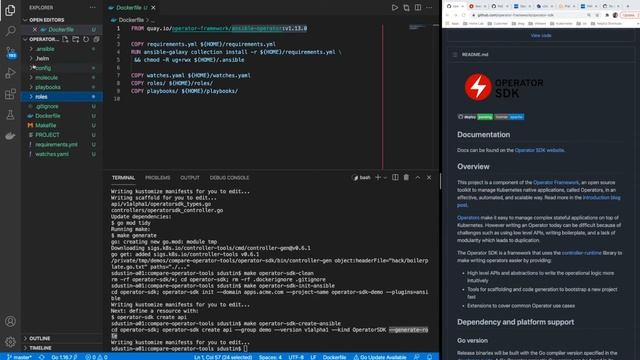The width and height of the screenshot is (640, 360).
Task: Click UTF-8 encoding in status bar
Action: pos(296,357)
